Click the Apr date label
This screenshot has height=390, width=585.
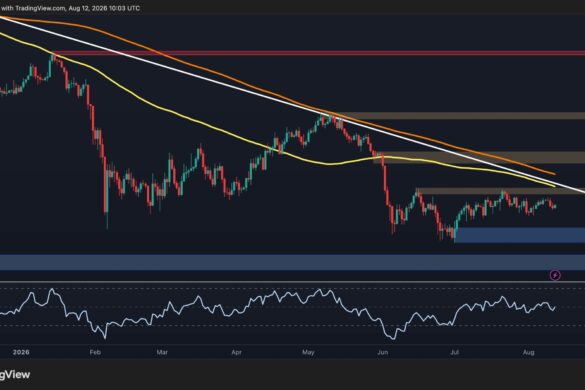(x=236, y=352)
